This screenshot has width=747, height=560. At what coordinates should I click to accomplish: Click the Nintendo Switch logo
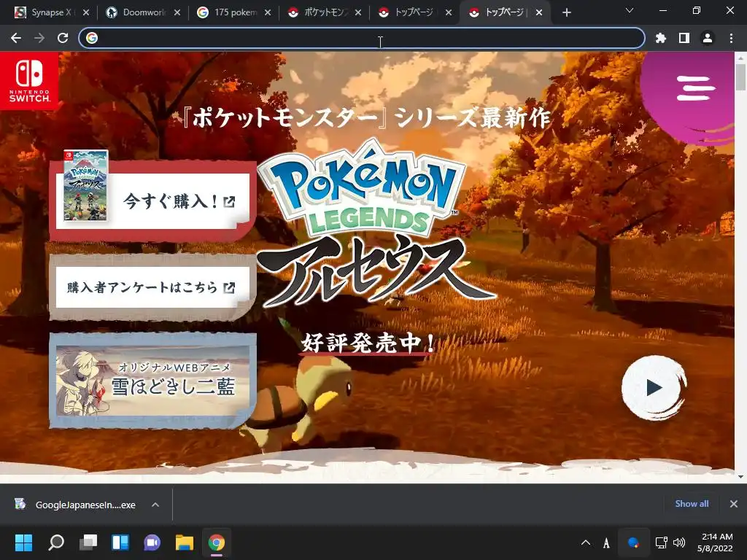pos(29,81)
